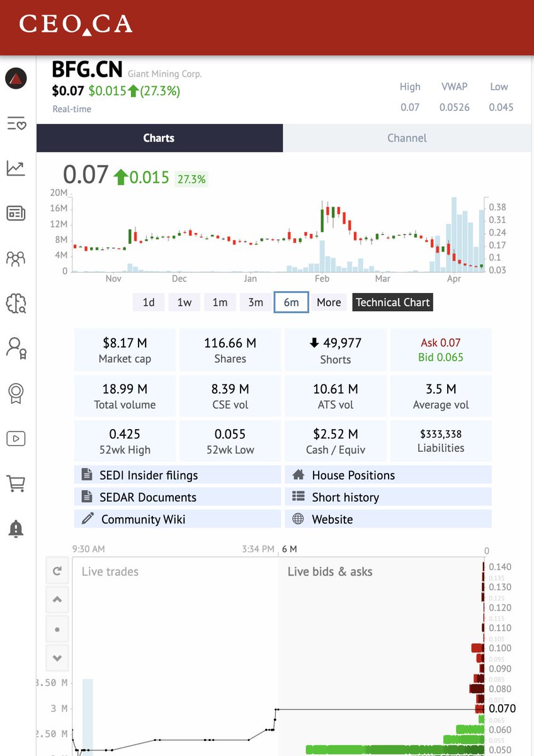Image resolution: width=534 pixels, height=756 pixels.
Task: Open the community people sidebar icon
Action: (x=16, y=258)
